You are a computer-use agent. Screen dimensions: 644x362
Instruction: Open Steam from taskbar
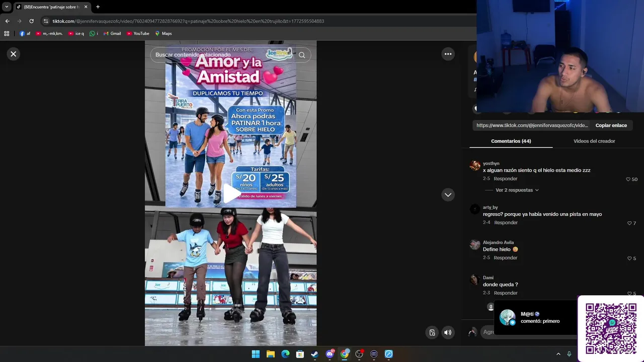pyautogui.click(x=314, y=354)
